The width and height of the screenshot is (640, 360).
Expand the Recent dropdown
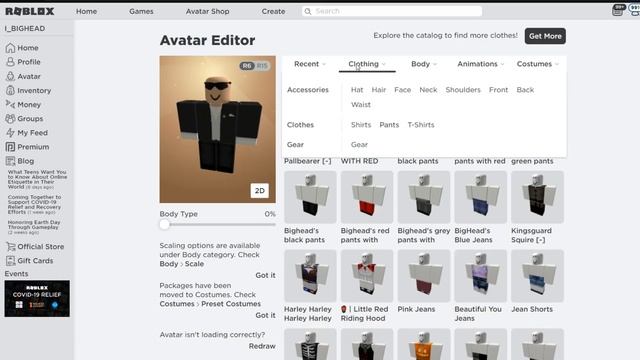point(310,64)
